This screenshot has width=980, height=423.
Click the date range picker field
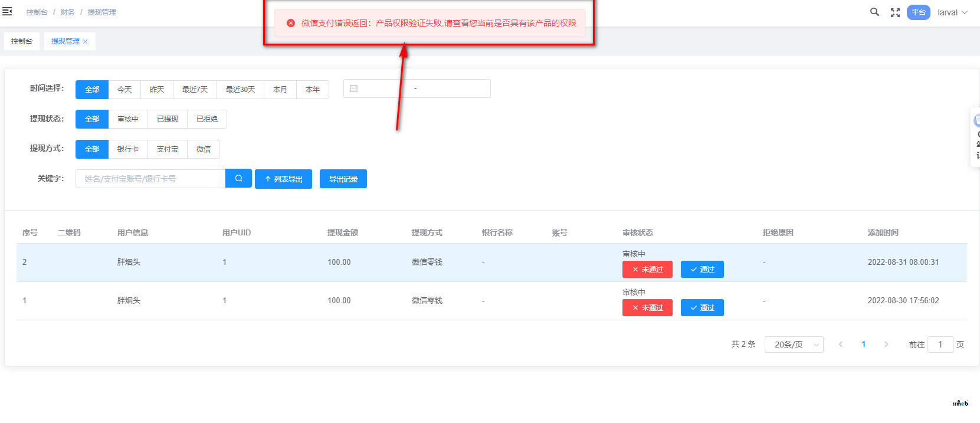[x=417, y=88]
